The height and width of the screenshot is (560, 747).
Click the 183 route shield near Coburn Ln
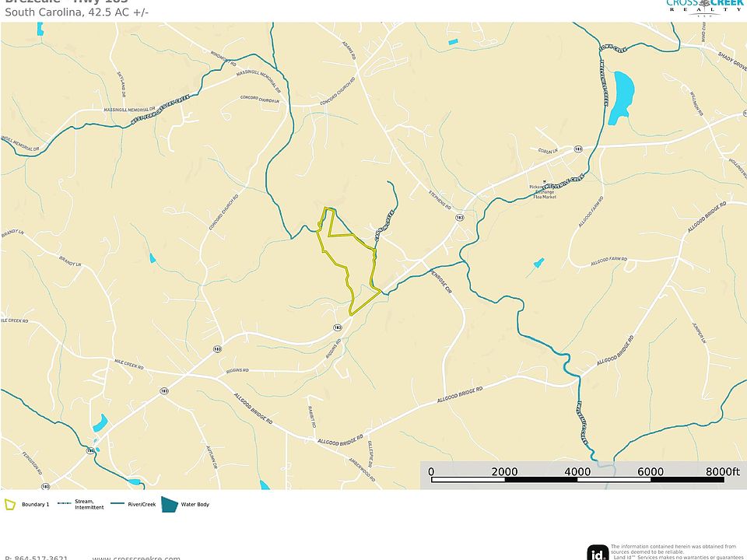coord(578,149)
